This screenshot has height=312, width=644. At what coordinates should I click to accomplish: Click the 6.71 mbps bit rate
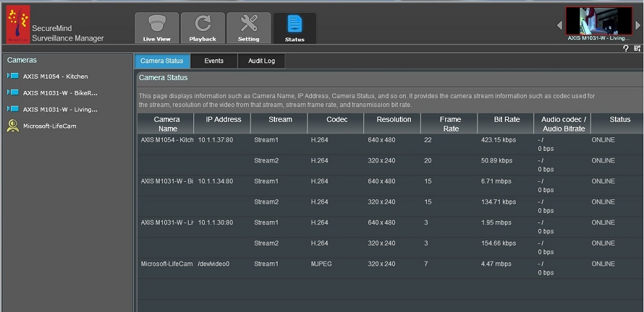coord(496,181)
